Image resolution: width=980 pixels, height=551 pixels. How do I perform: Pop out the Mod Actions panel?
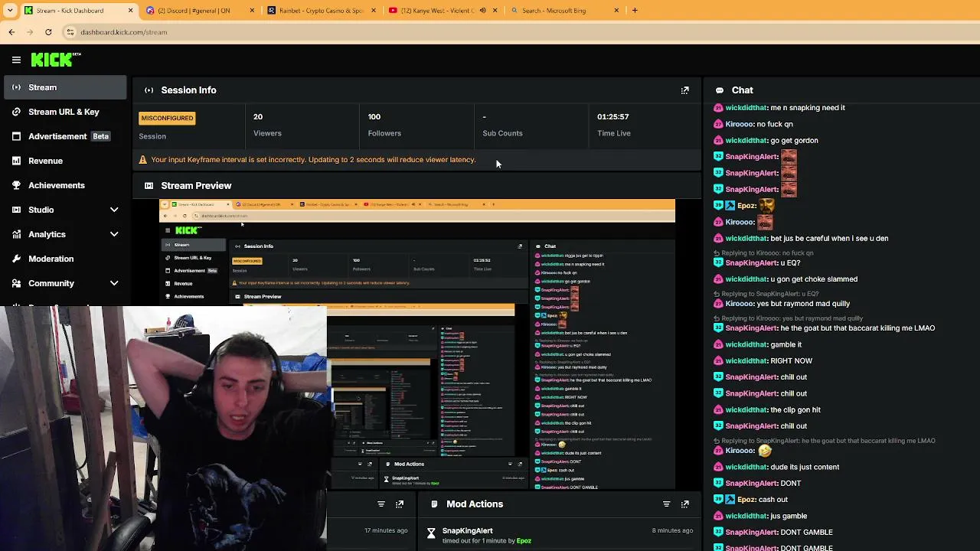(685, 504)
